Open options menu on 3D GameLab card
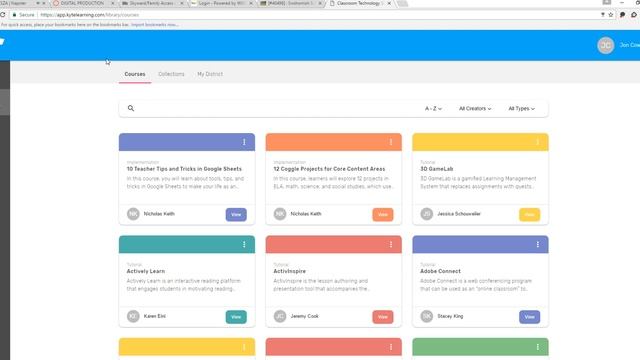640x360 pixels. [x=538, y=142]
